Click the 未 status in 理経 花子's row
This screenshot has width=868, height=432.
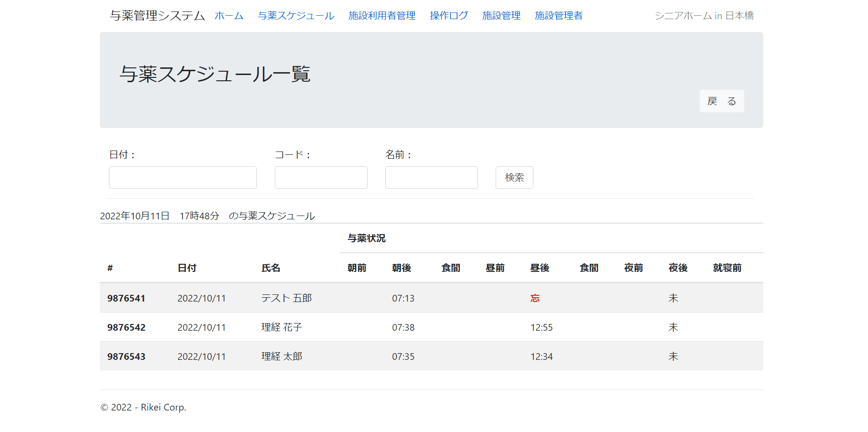click(x=673, y=327)
